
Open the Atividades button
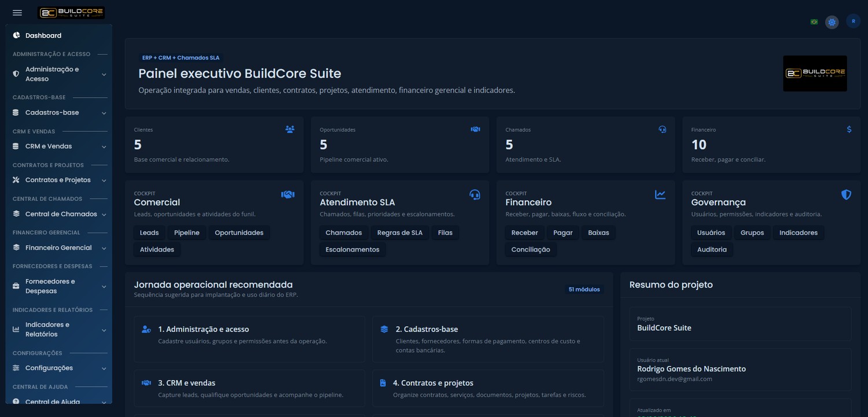tap(157, 249)
